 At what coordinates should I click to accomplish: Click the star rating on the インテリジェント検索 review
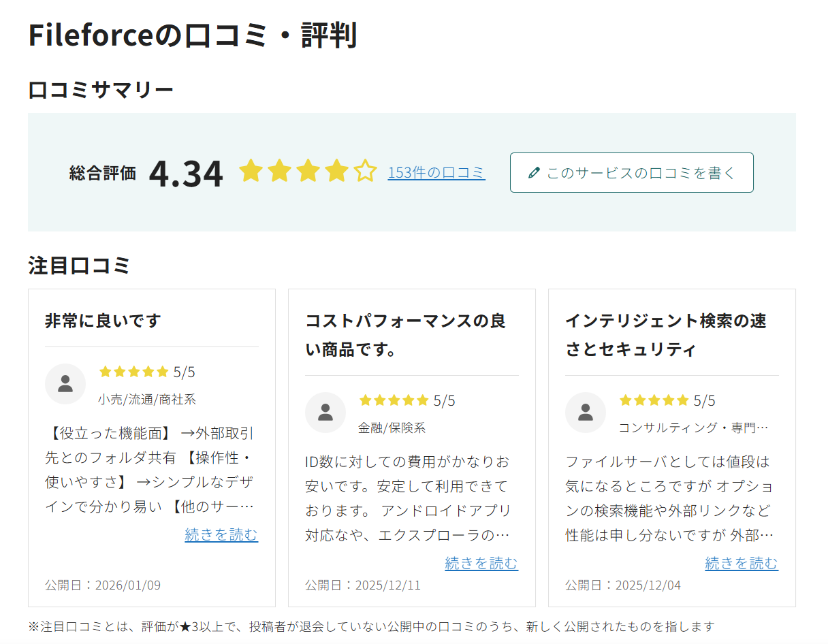coord(654,400)
